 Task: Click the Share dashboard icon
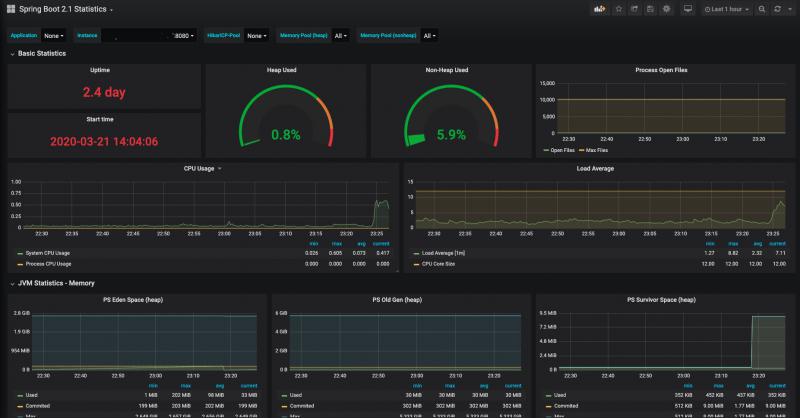635,9
